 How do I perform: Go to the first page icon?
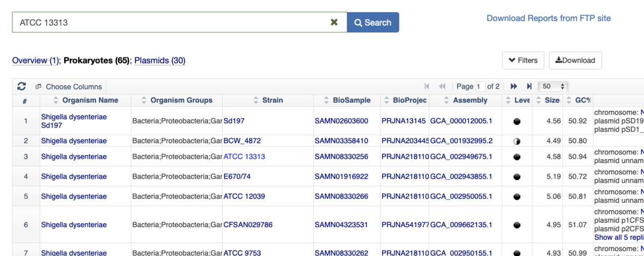pyautogui.click(x=427, y=86)
